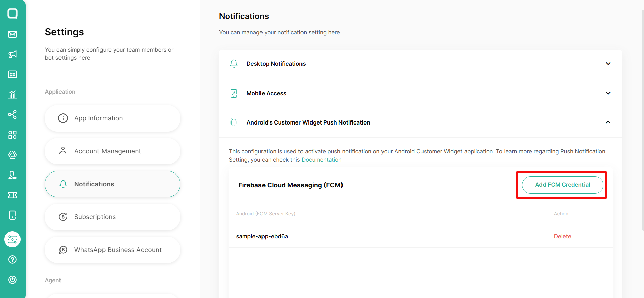
Task: Collapse Android's Customer Widget Push Notification chevron
Action: tap(608, 122)
